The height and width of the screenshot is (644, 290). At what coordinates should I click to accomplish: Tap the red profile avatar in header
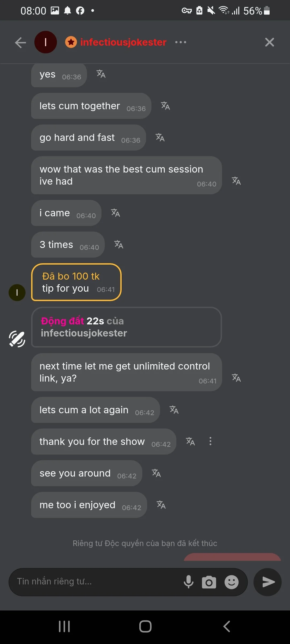pyautogui.click(x=46, y=42)
